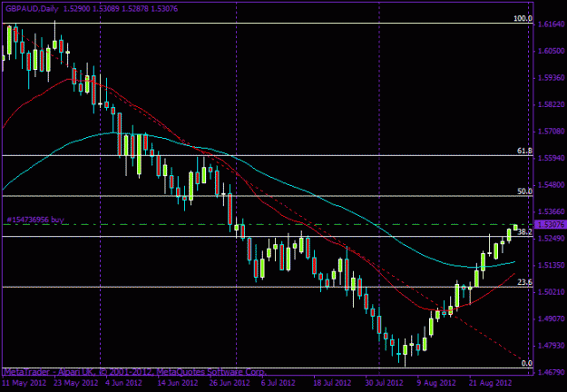Click the 1.55940 price axis label
The width and height of the screenshot is (567, 392).
pyautogui.click(x=551, y=158)
